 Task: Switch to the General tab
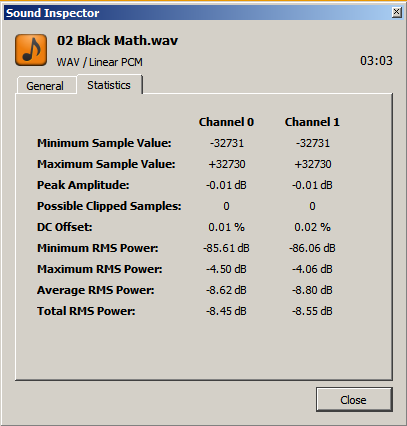(x=45, y=86)
